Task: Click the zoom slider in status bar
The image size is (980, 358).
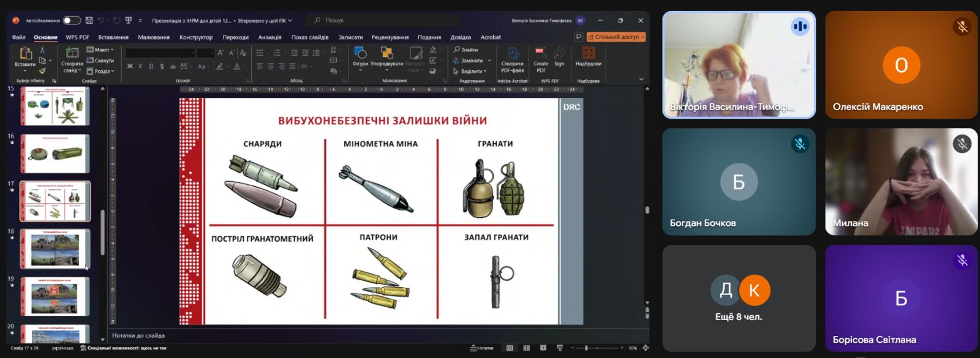Action: tap(586, 348)
